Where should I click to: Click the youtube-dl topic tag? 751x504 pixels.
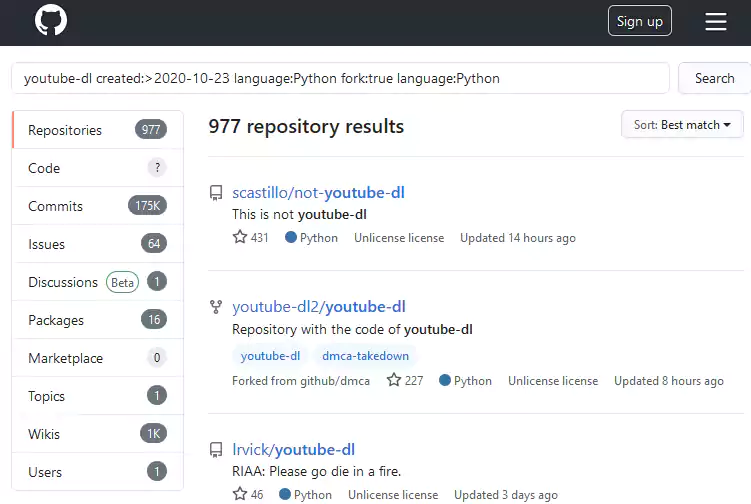(x=270, y=356)
